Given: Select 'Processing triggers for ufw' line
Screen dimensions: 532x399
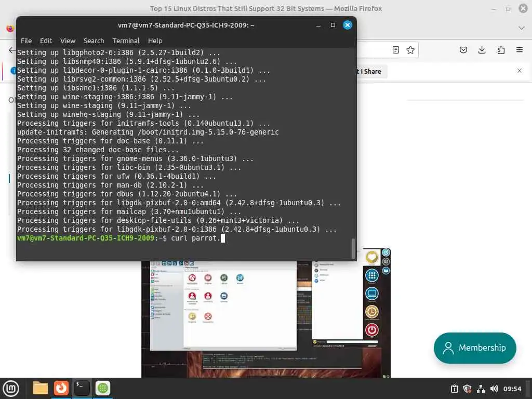Looking at the screenshot, I should [x=116, y=176].
